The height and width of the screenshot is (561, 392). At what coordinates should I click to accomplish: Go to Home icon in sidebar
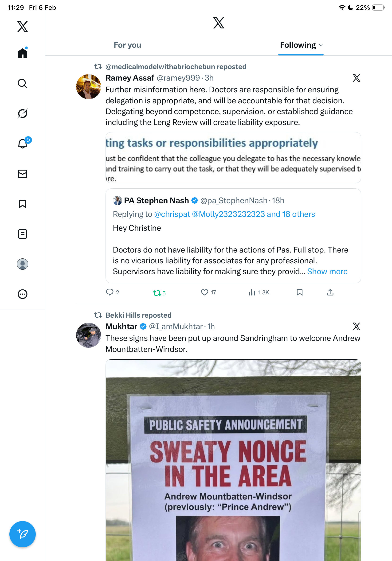(x=23, y=53)
